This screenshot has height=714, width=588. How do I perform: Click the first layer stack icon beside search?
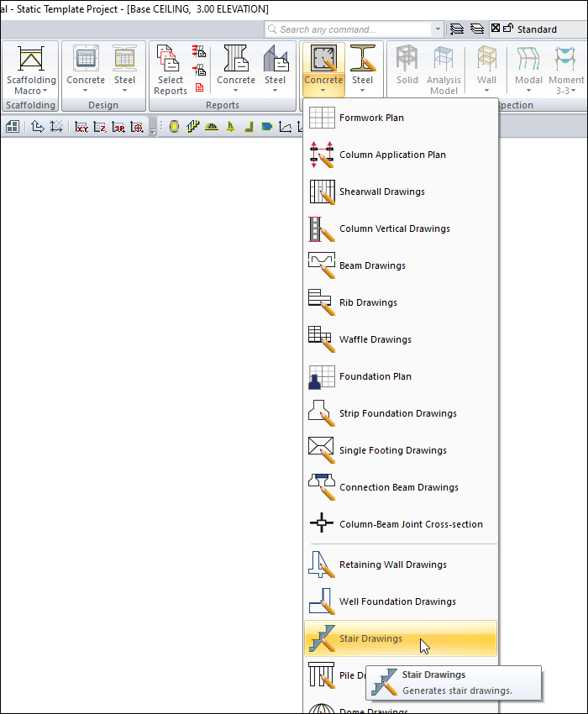coord(457,29)
